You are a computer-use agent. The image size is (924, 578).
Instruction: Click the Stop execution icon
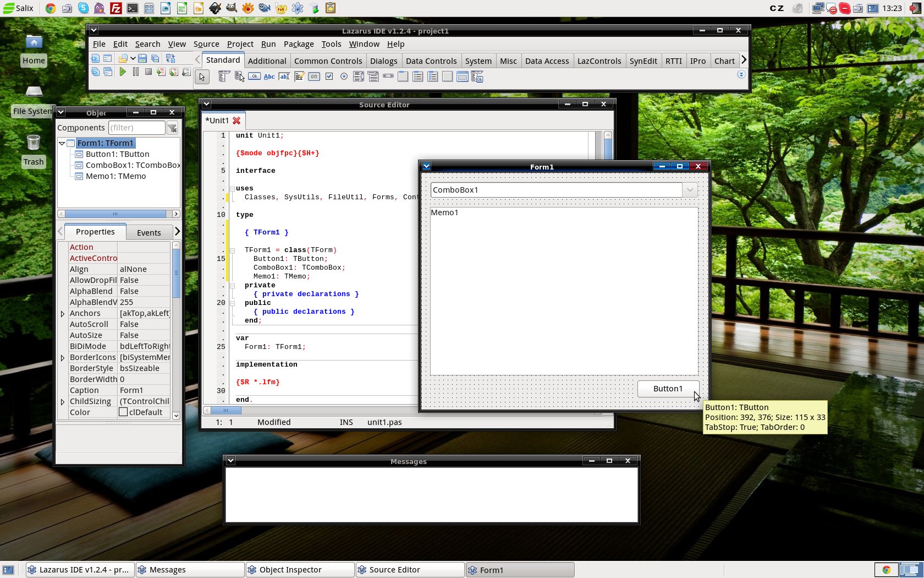click(148, 72)
